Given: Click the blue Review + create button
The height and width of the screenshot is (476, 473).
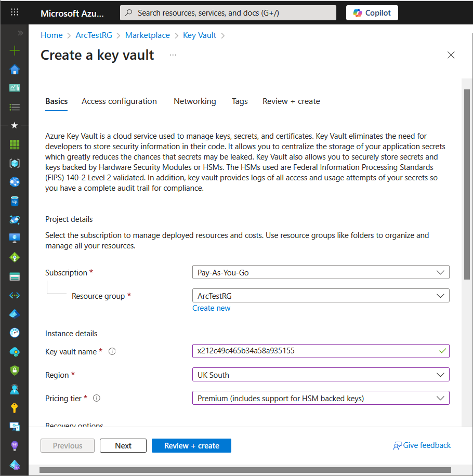Looking at the screenshot, I should (191, 446).
